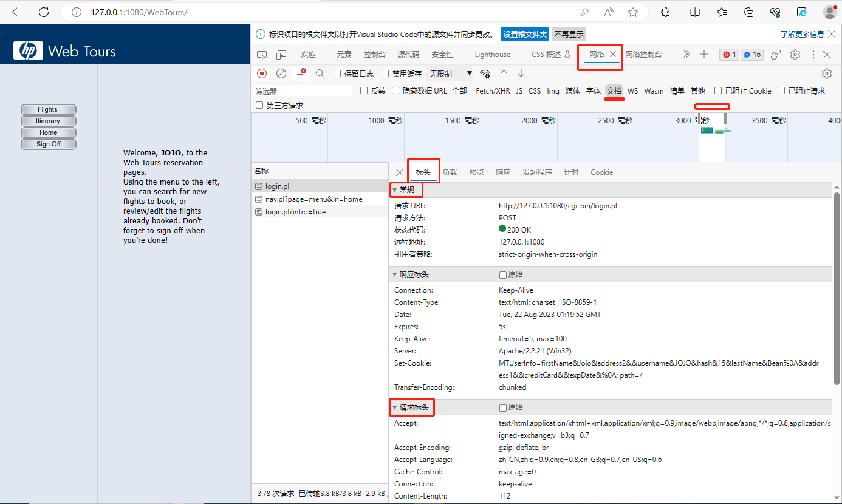Screen dimensions: 842x504
Task: Export HAR file with down arrow
Action: (x=521, y=73)
